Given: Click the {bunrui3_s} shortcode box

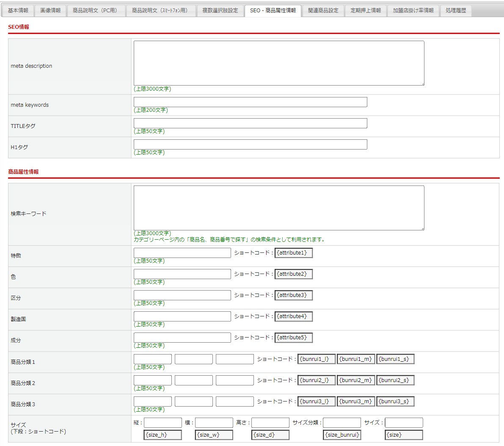Looking at the screenshot, I should (395, 402).
